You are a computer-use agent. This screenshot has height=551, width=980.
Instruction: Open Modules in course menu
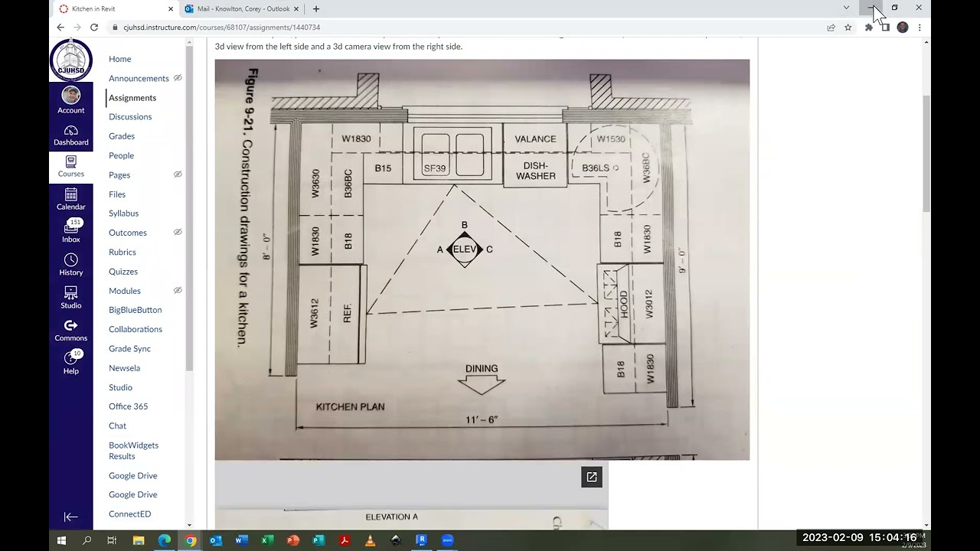(125, 291)
